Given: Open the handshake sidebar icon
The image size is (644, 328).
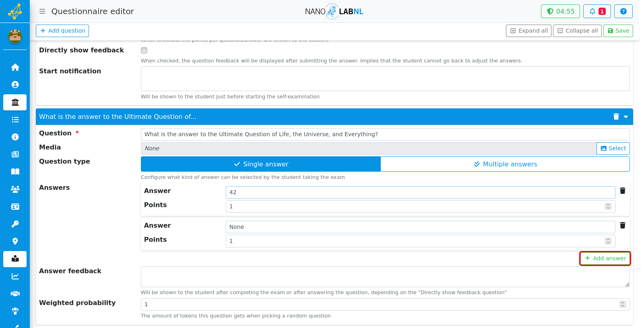Looking at the screenshot, I should [15, 294].
